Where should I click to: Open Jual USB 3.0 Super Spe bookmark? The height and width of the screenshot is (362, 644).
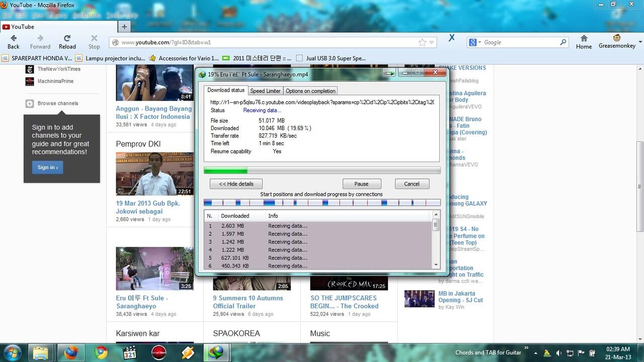(331, 58)
